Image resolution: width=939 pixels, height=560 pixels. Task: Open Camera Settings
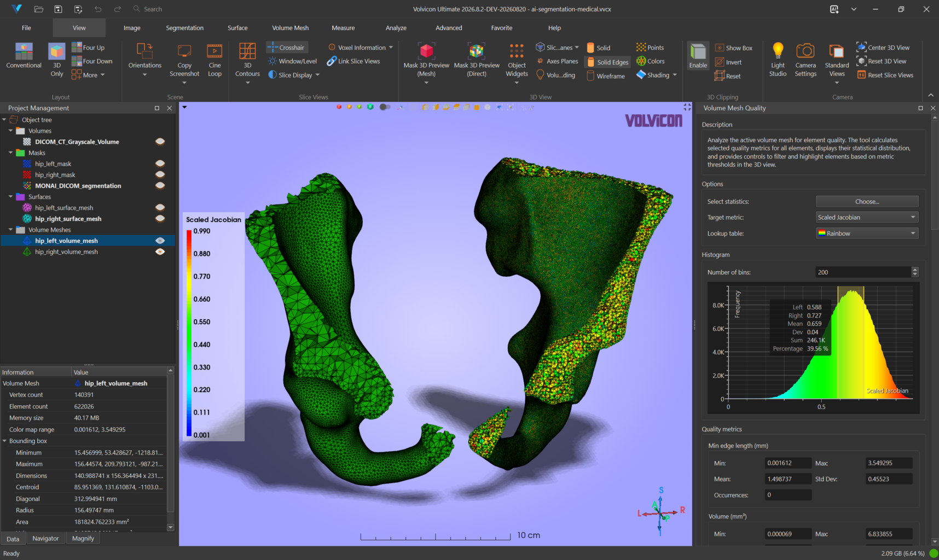click(x=805, y=61)
